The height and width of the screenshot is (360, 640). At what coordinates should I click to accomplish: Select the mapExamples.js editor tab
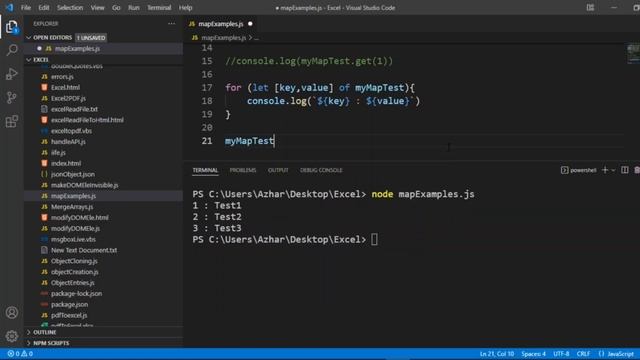(220, 24)
